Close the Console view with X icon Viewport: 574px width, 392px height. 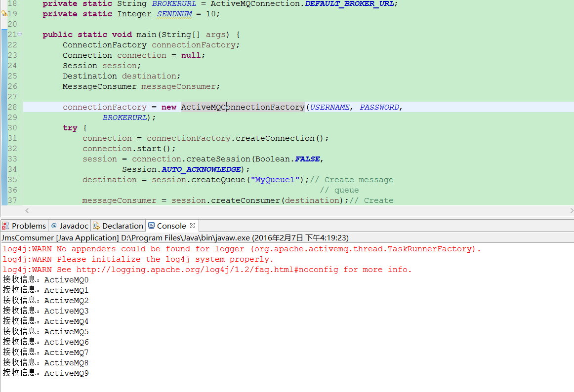193,226
